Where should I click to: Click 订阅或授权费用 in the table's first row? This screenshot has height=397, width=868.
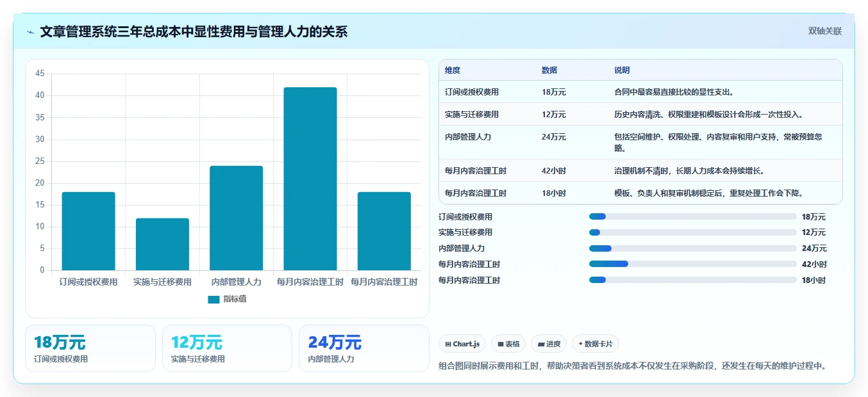472,92
